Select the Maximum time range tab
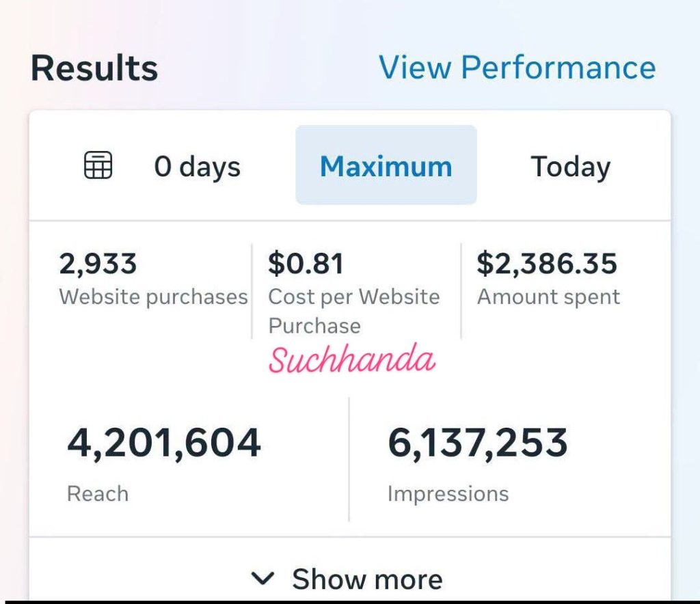This screenshot has width=700, height=604. (x=386, y=165)
